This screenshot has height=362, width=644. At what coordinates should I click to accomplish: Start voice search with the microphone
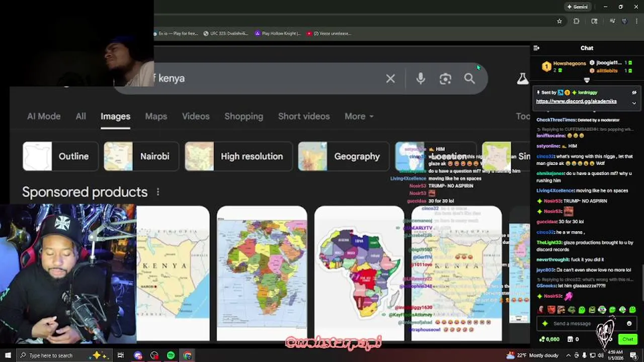click(421, 78)
